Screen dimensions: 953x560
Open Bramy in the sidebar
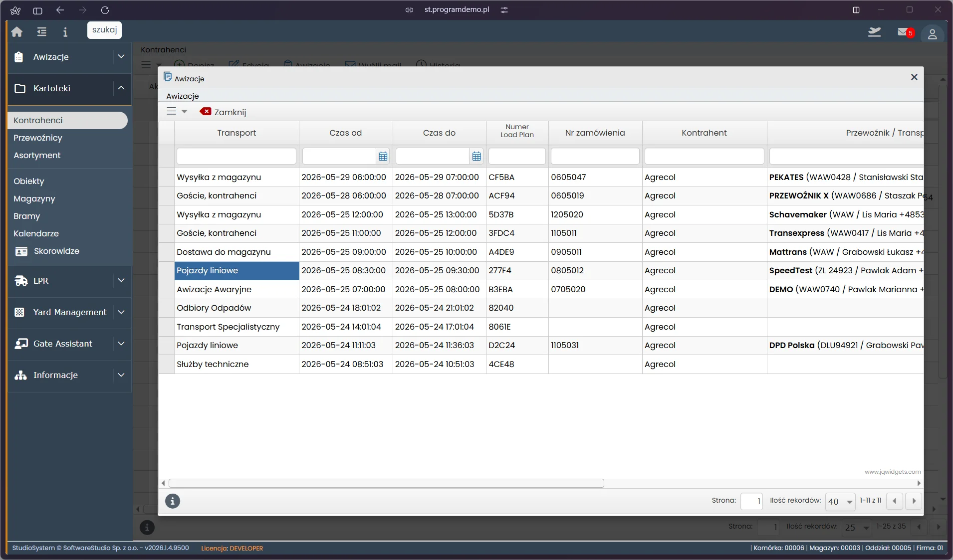coord(27,216)
